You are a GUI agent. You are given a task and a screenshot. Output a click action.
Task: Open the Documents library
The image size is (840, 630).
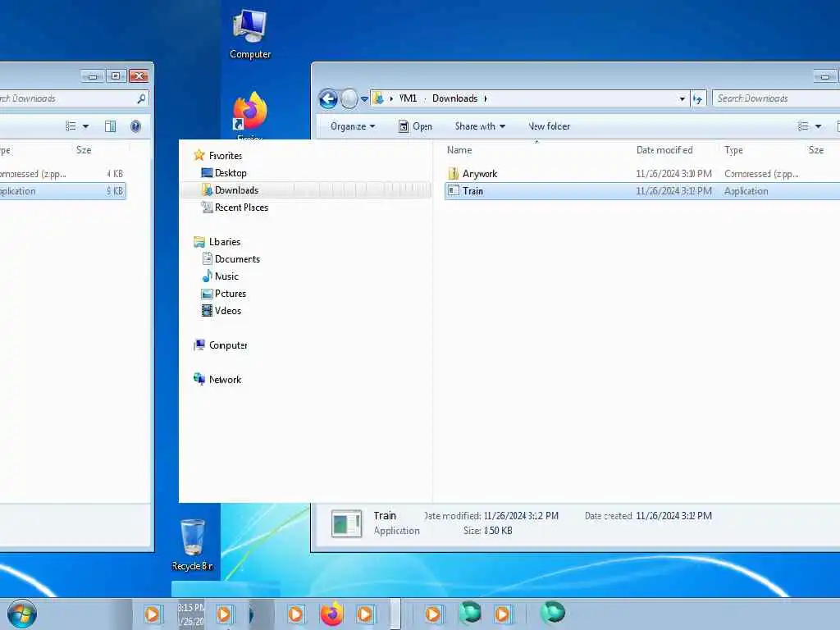[237, 259]
